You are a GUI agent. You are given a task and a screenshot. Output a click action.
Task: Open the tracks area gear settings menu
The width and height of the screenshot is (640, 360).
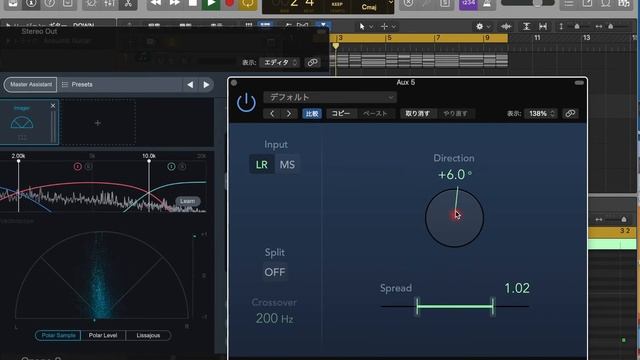point(482,27)
